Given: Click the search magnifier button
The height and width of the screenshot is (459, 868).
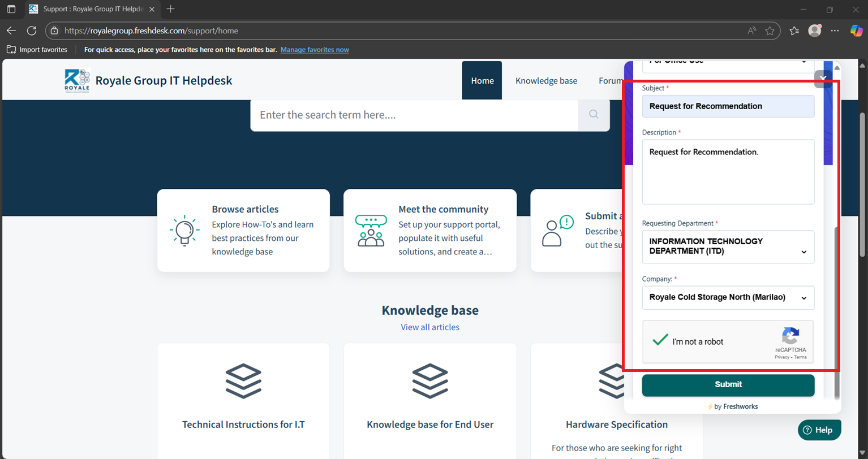Looking at the screenshot, I should click(x=594, y=115).
